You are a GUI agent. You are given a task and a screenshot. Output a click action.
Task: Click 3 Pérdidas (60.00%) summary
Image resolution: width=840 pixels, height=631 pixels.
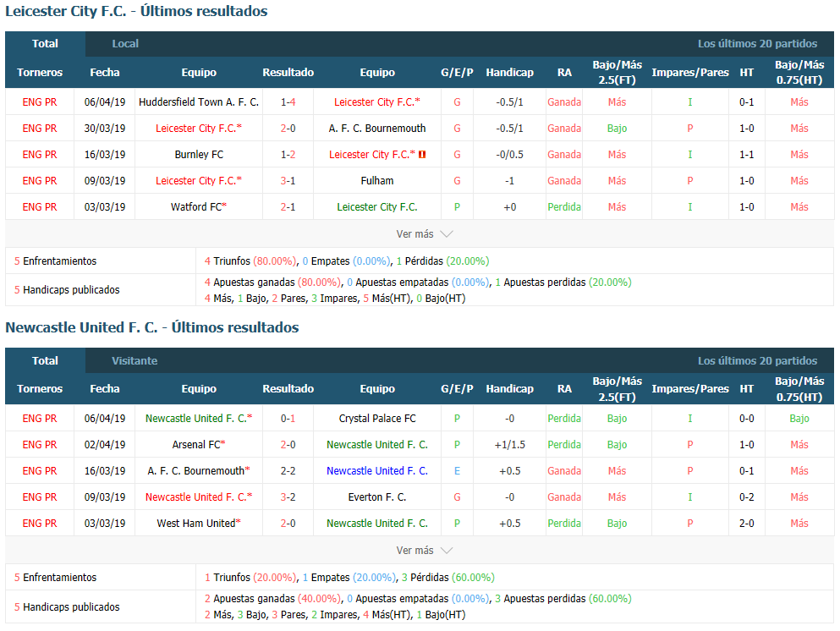pos(447,578)
